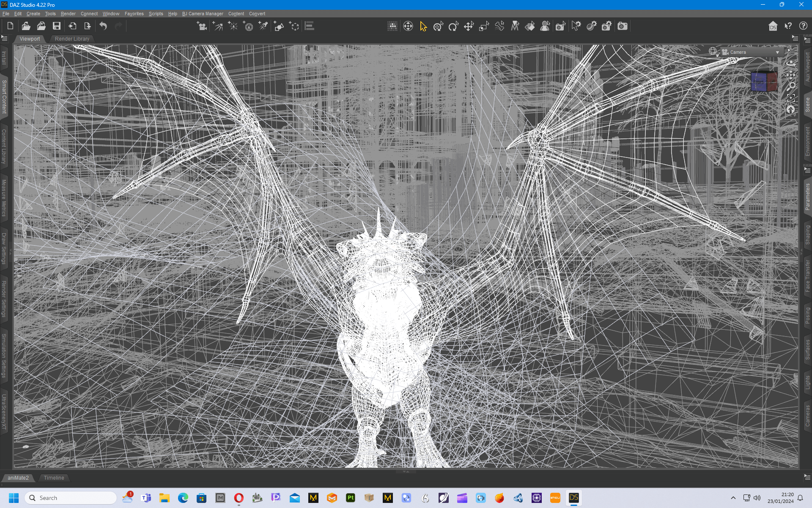Click the Frame selection viewport control
Screen dimensions: 812x508
click(x=791, y=98)
